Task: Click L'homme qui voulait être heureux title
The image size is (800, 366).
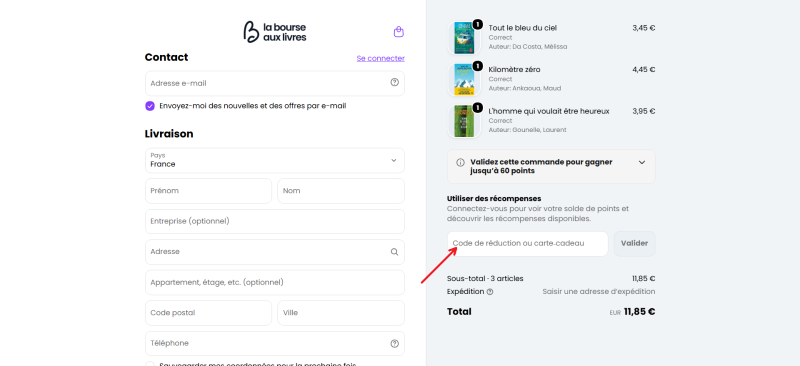Action: [549, 111]
